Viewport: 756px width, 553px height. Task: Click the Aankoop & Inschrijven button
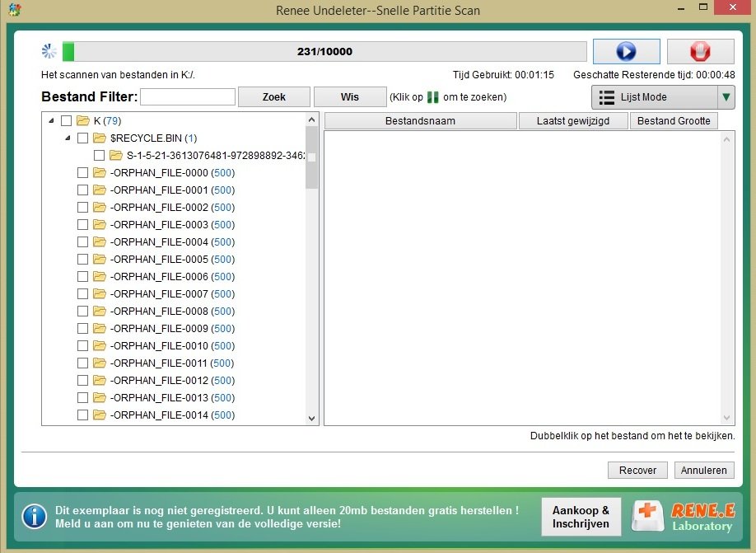click(x=581, y=517)
